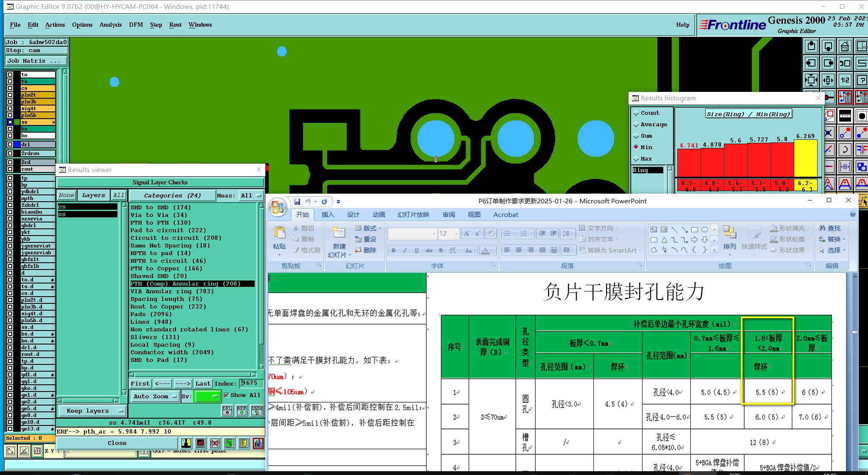Open the Analysis menu
868x475 pixels.
coord(110,25)
